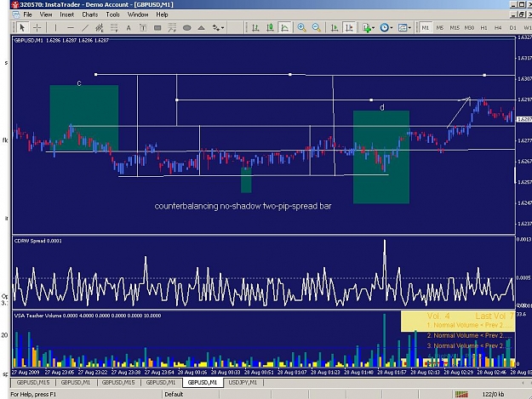The width and height of the screenshot is (532, 399).
Task: Select the M15 timeframe
Action: pyautogui.click(x=455, y=28)
